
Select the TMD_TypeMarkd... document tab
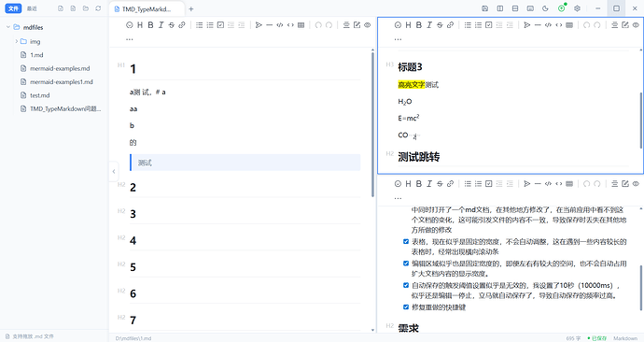point(147,8)
